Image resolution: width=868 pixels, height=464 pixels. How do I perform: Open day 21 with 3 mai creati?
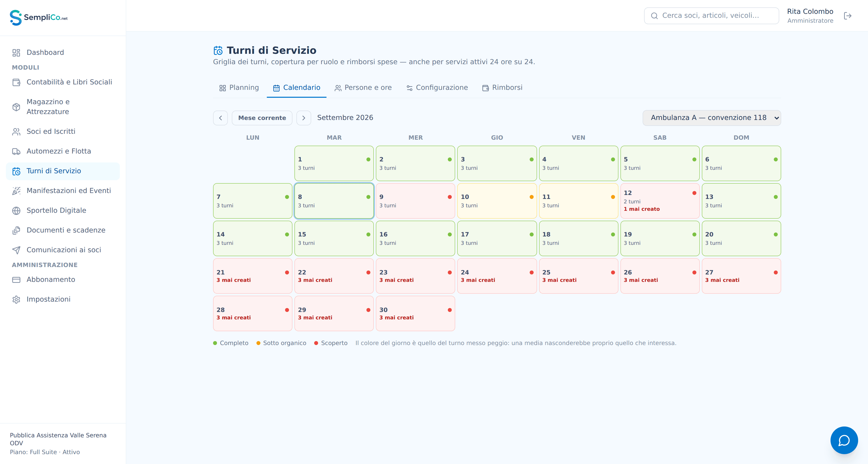(252, 276)
